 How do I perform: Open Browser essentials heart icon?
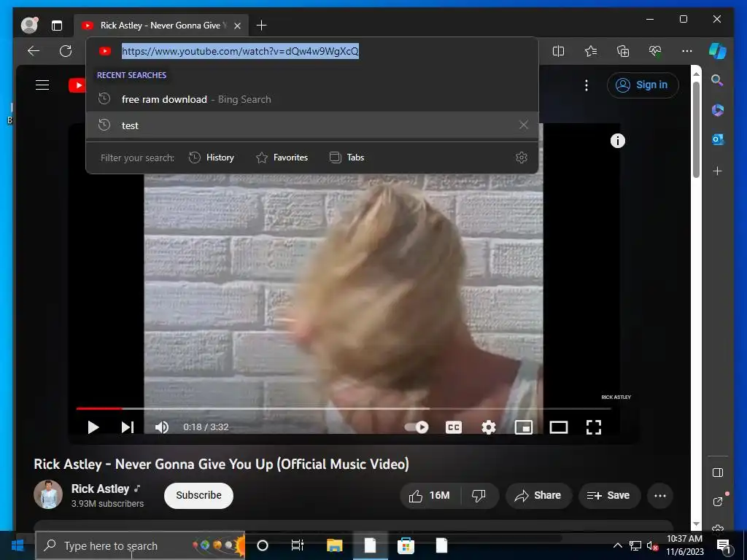point(655,51)
